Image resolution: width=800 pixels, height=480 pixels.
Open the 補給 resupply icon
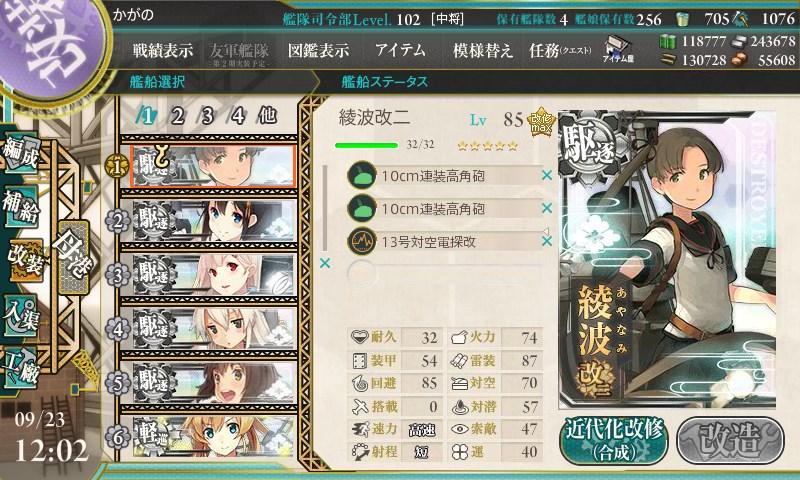(20, 207)
